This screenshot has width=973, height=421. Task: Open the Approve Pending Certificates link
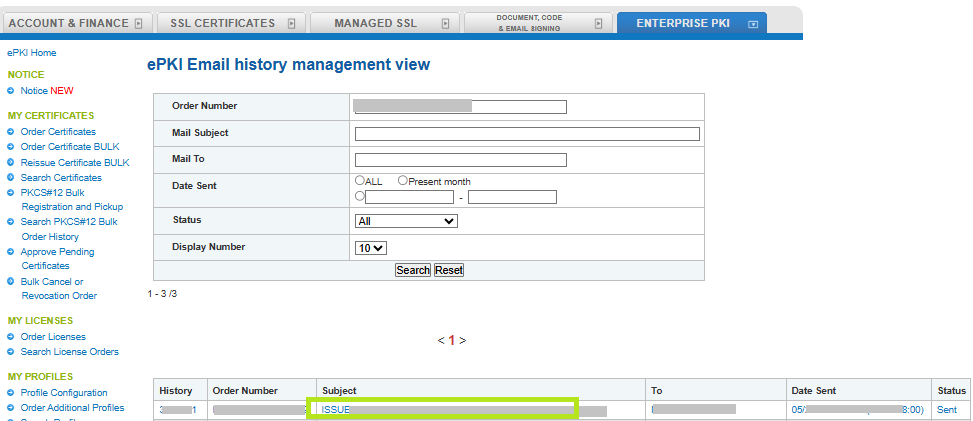point(57,258)
